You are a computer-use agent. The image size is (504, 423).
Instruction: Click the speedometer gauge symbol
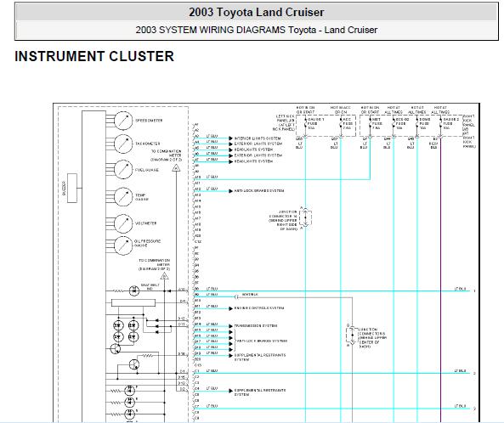click(123, 121)
